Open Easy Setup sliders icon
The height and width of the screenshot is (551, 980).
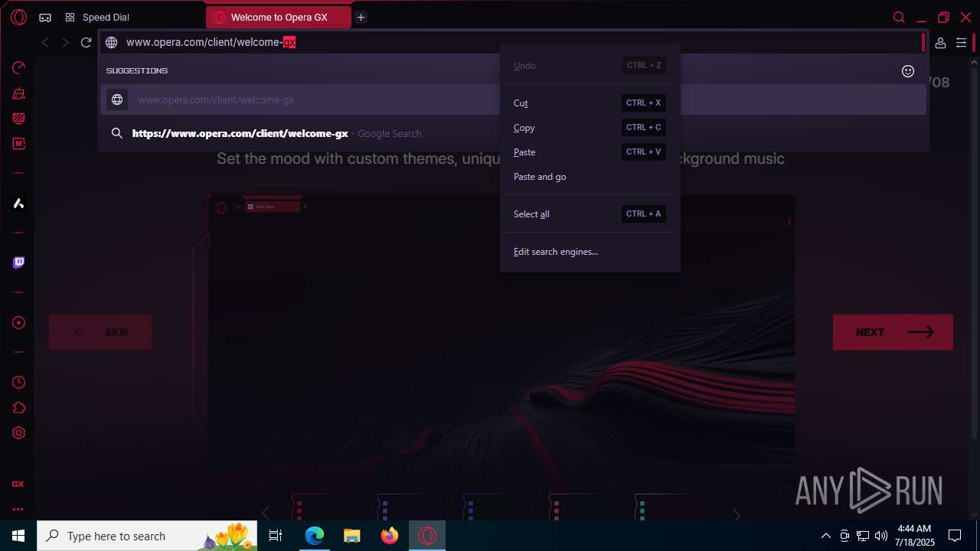(961, 43)
